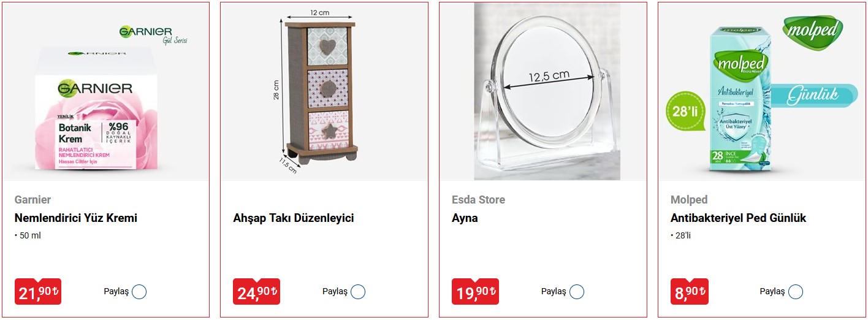
Task: Toggle Paylaş circle for Ahşap Takı Düzenleyici
Action: point(358,292)
